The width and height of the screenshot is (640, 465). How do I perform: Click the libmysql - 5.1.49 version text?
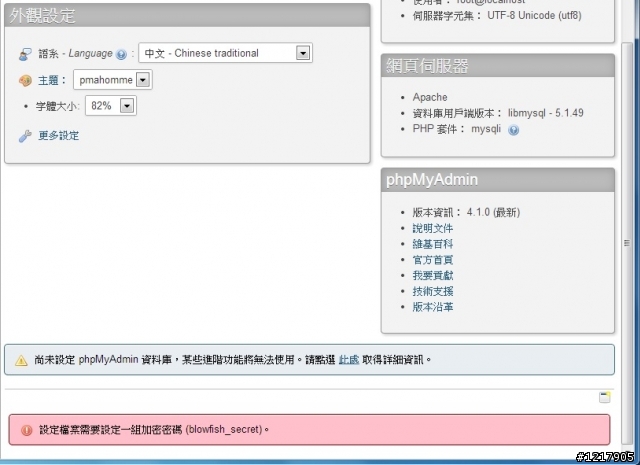click(x=545, y=113)
